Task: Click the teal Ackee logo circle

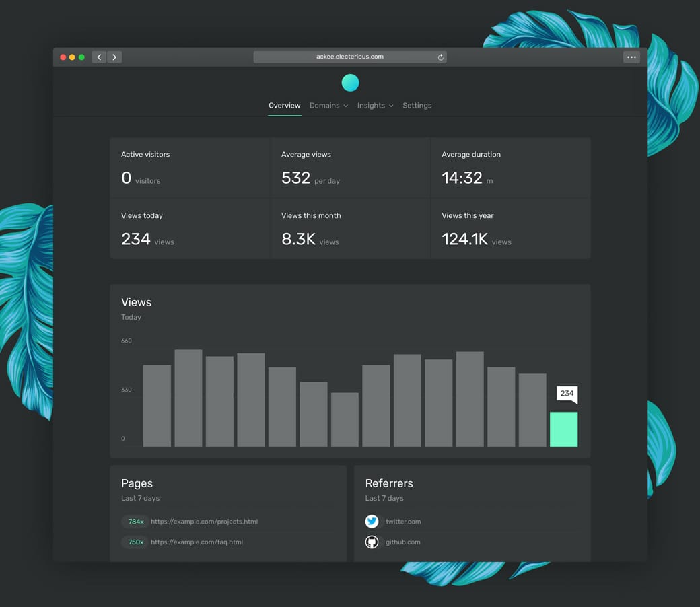Action: point(350,83)
